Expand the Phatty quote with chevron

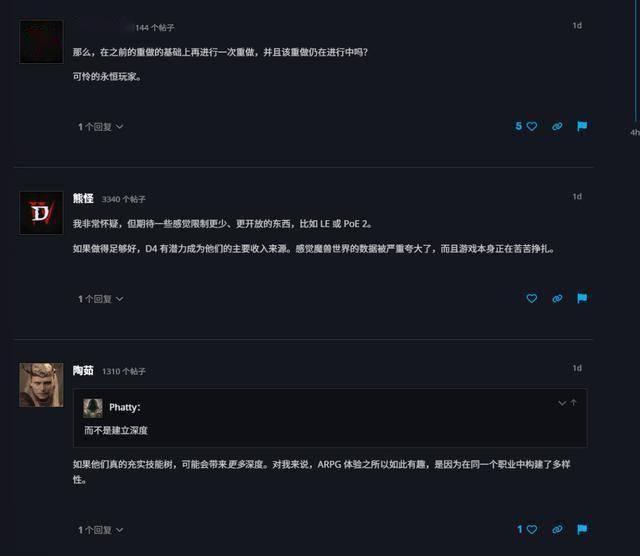coord(562,403)
